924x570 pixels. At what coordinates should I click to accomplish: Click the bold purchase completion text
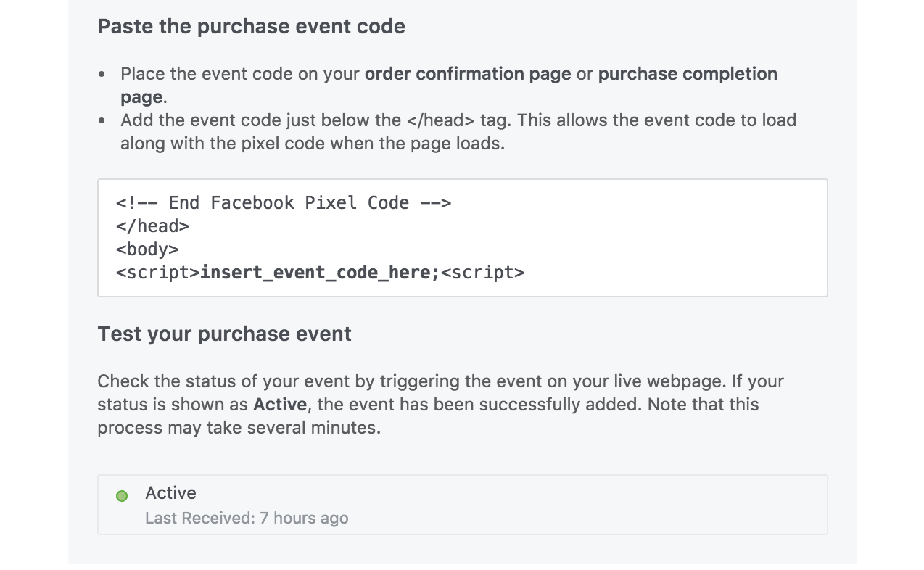[x=688, y=74]
